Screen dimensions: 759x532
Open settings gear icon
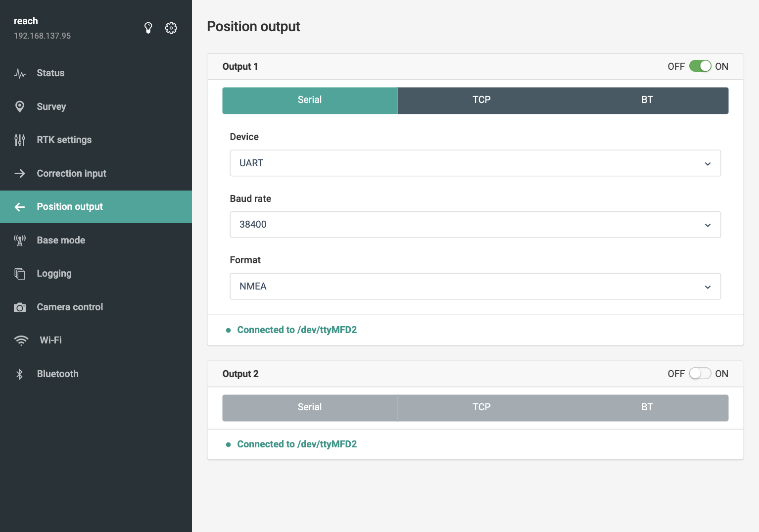point(171,28)
